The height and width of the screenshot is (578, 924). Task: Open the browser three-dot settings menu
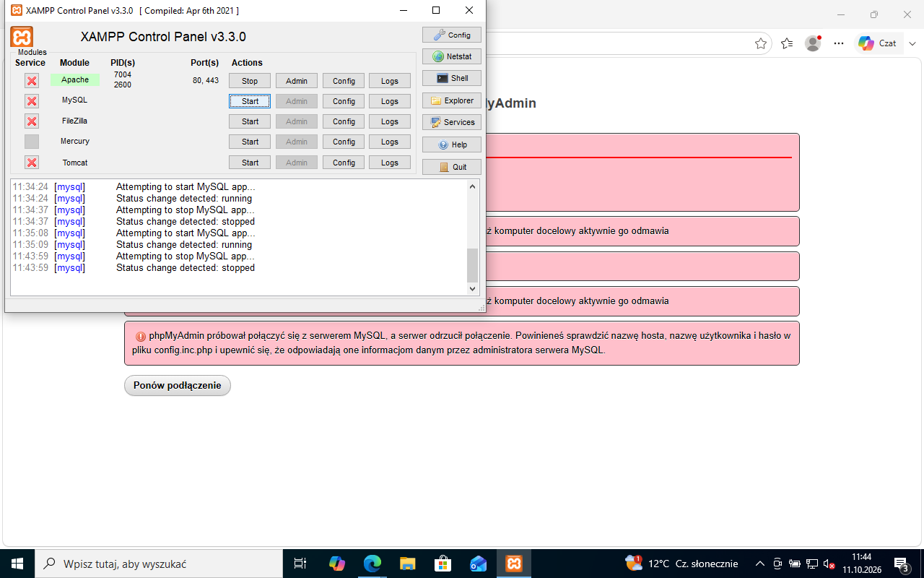(839, 43)
